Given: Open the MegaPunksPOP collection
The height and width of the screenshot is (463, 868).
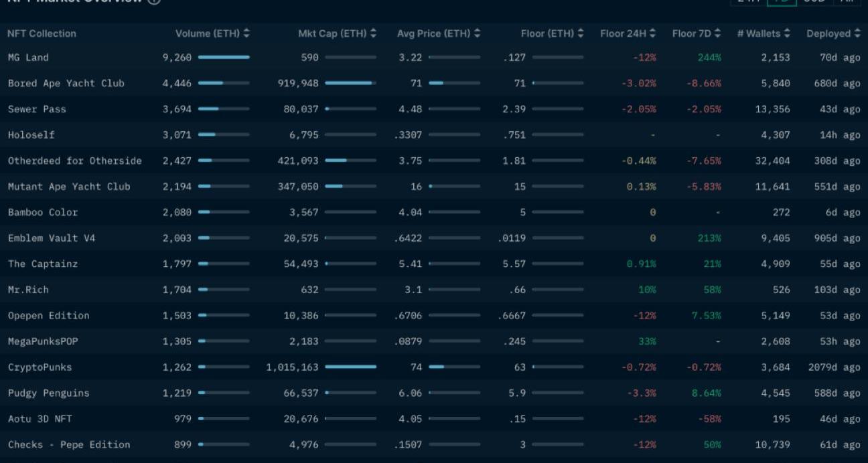Looking at the screenshot, I should click(43, 341).
